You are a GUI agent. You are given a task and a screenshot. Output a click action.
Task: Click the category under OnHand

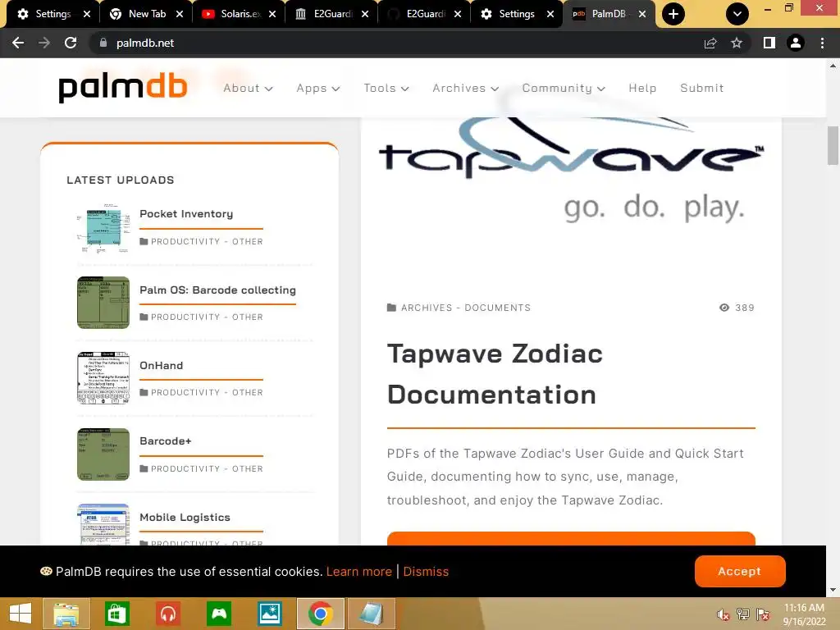pos(207,393)
